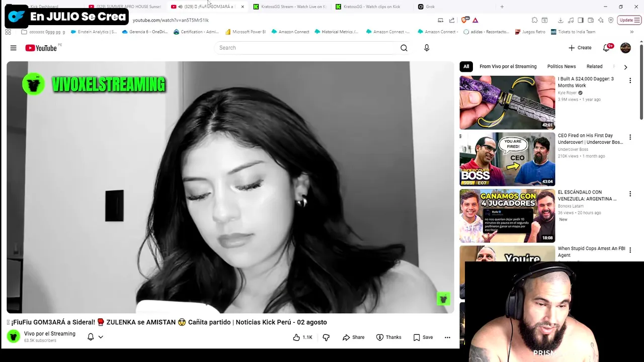Image resolution: width=644 pixels, height=362 pixels.
Task: Open Leo AI sparkle icon
Action: [x=601, y=20]
